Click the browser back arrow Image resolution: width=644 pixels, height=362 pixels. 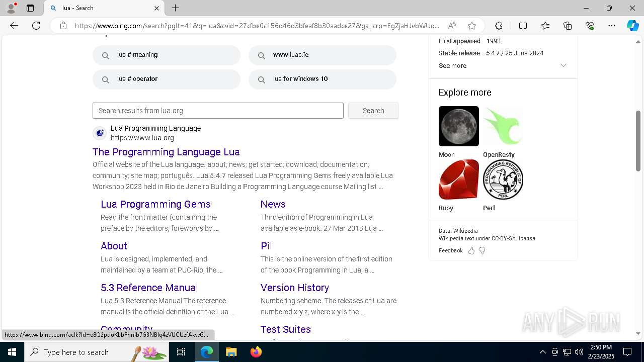click(14, 26)
